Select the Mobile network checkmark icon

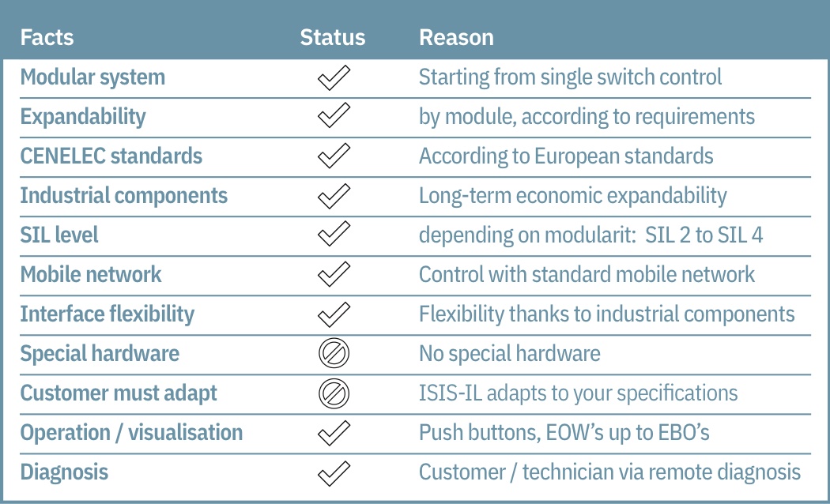[x=334, y=274]
